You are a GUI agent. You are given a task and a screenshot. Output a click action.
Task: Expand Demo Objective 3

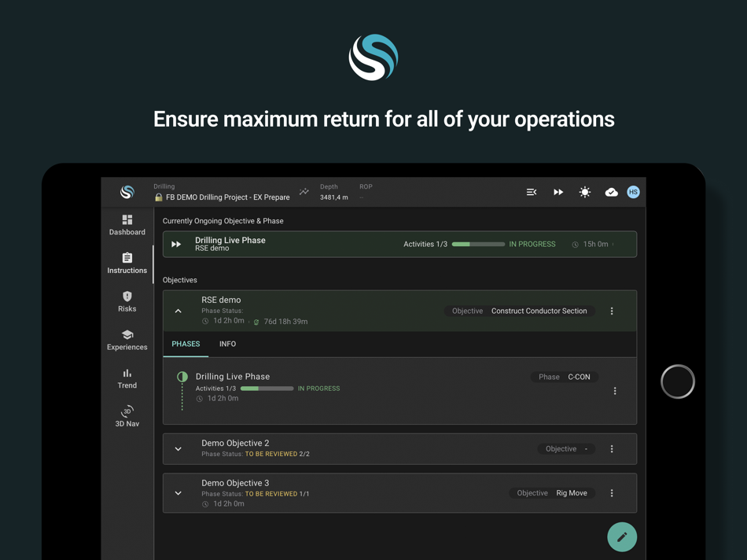point(178,493)
